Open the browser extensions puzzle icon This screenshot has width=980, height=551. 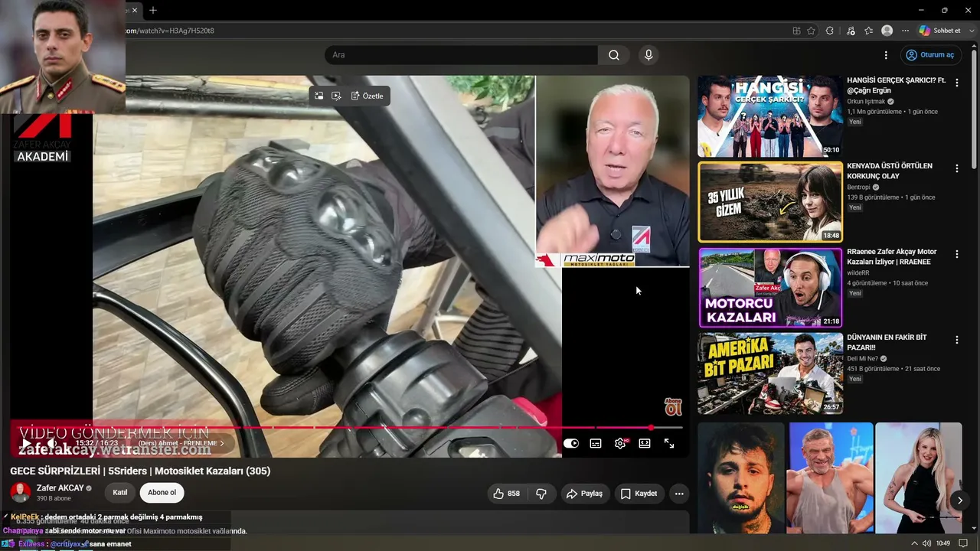830,31
